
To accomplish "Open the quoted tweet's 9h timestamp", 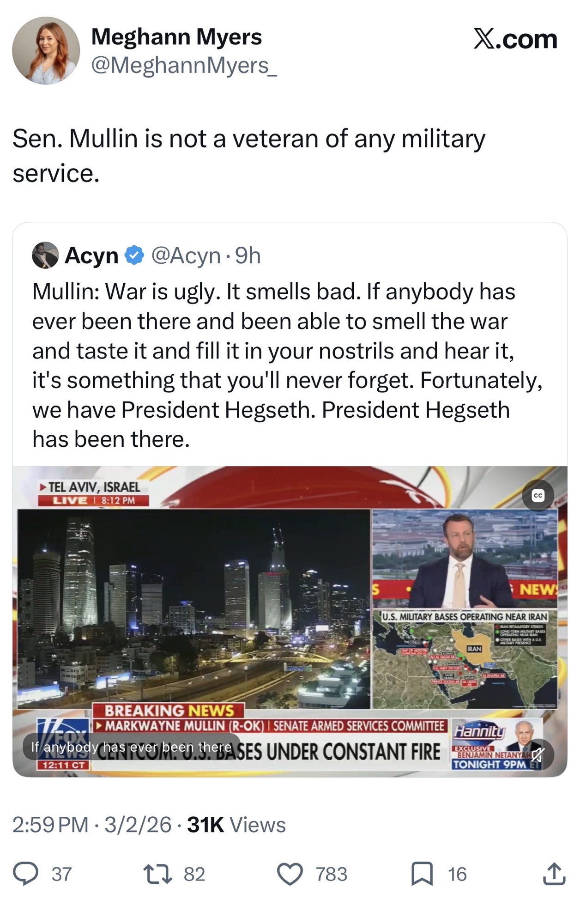I will click(x=248, y=255).
